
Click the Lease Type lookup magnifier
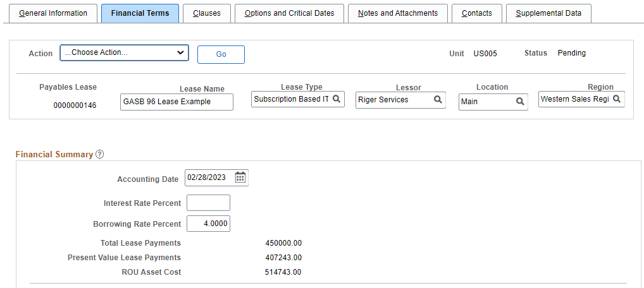pos(337,99)
